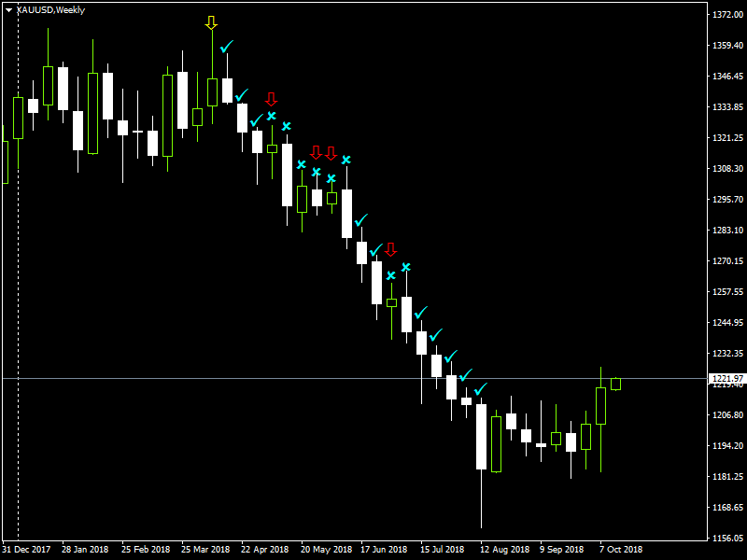Click the 15 Jul 2018 date label
Screen dimensions: 747x560
tap(442, 549)
